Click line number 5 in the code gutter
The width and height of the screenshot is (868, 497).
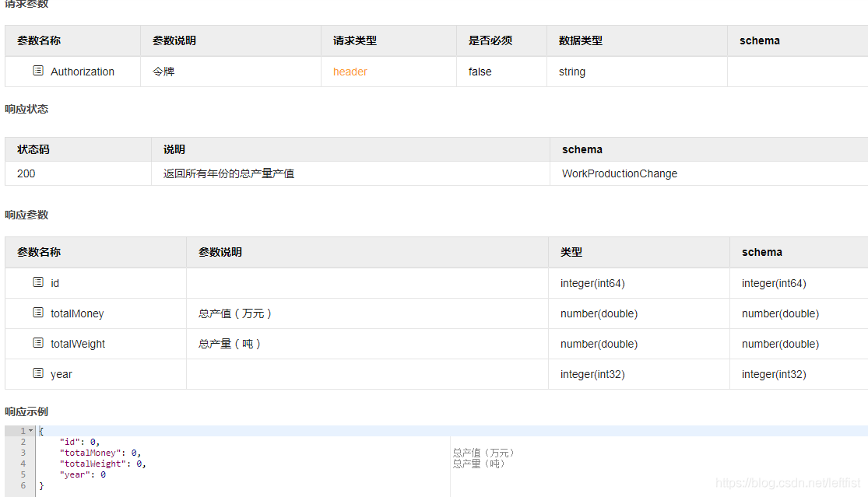[23, 474]
